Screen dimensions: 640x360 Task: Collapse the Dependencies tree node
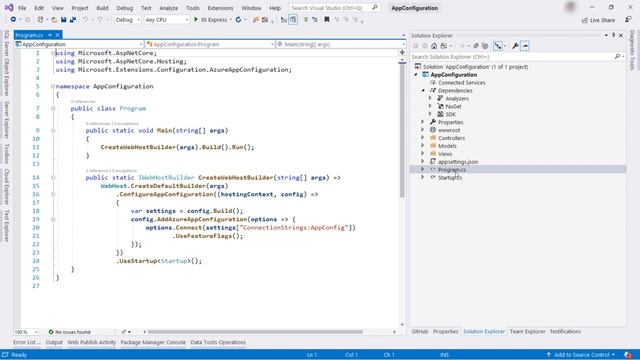(x=423, y=91)
